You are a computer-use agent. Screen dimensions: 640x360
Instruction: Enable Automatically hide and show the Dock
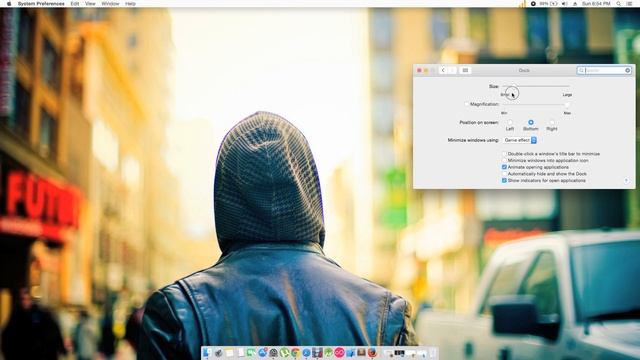coord(504,173)
